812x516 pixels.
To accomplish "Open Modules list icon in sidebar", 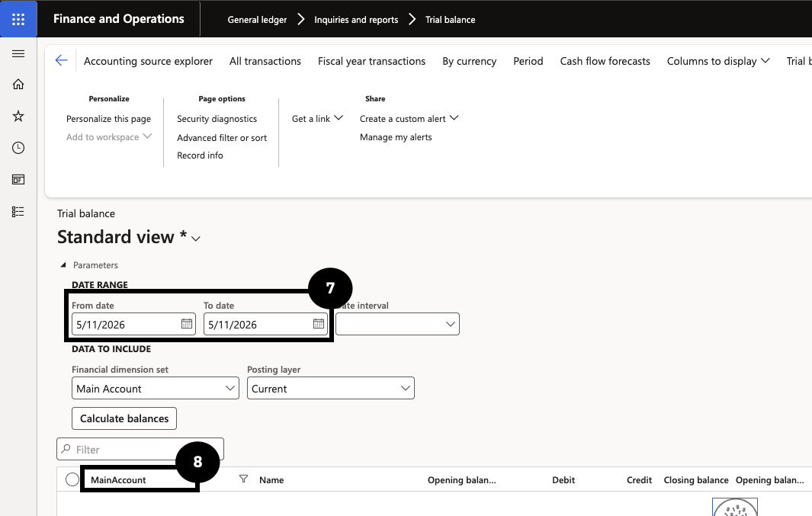I will pos(18,212).
